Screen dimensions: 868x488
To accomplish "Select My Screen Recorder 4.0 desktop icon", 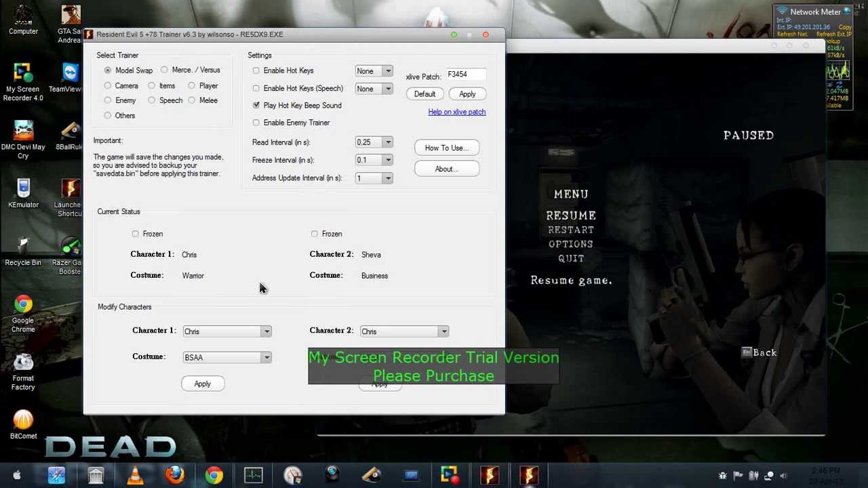I will (23, 83).
